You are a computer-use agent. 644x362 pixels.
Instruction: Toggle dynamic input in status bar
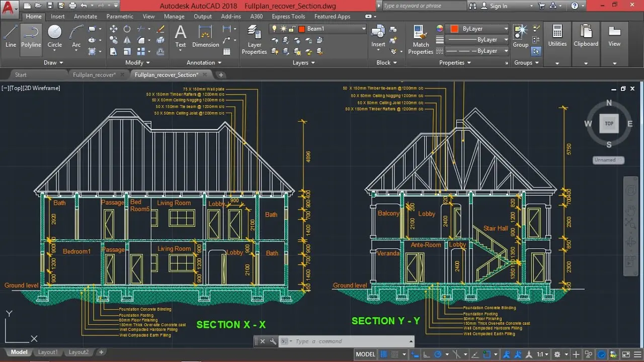click(x=415, y=354)
